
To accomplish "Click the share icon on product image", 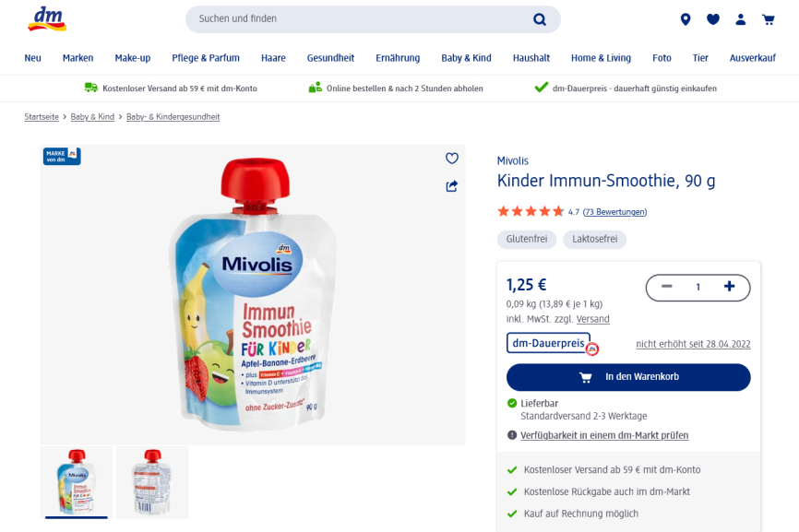I will tap(451, 186).
